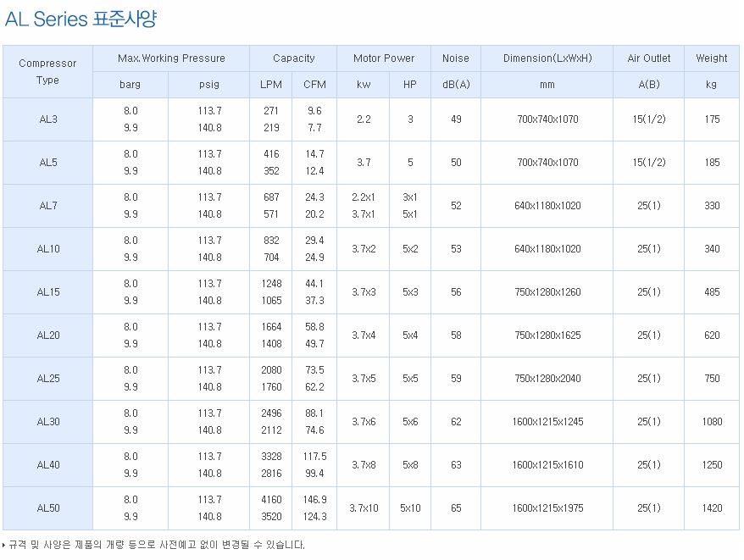This screenshot has width=744, height=560.
Task: Click the AL30 compressor type cell
Action: pos(48,422)
